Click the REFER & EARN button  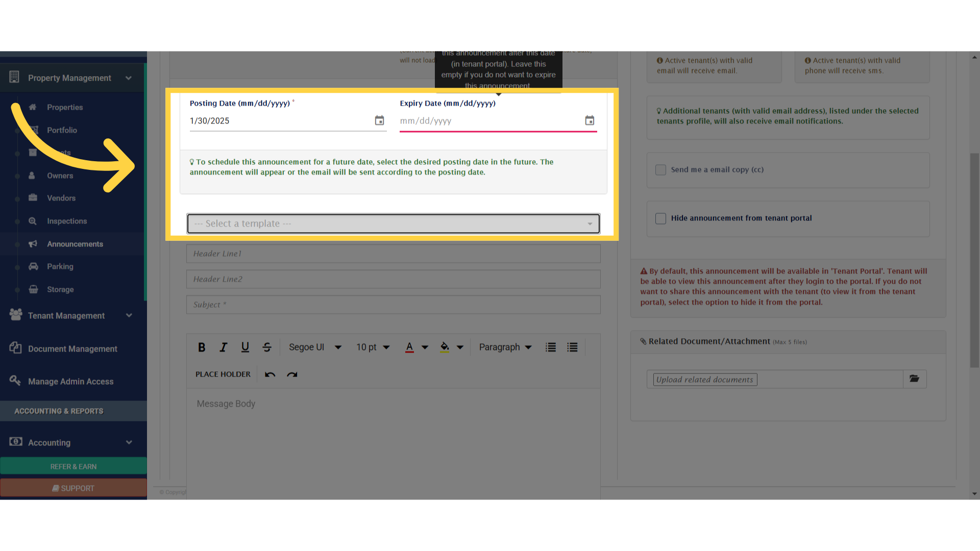pos(73,466)
